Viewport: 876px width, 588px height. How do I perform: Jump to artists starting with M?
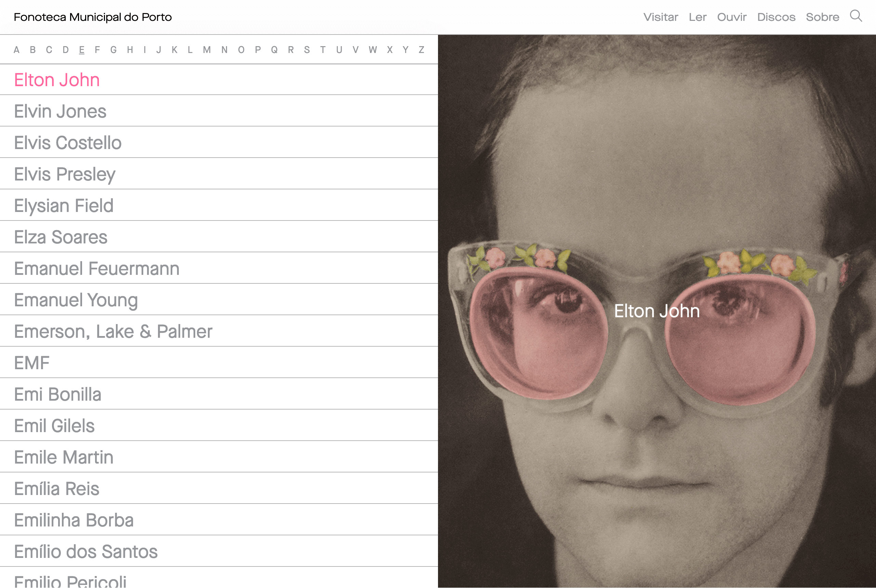pyautogui.click(x=207, y=50)
